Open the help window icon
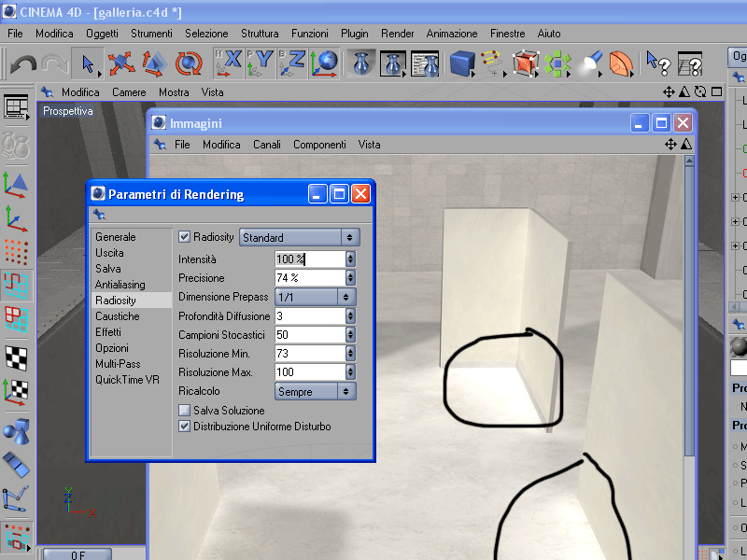The width and height of the screenshot is (747, 560). tap(690, 63)
